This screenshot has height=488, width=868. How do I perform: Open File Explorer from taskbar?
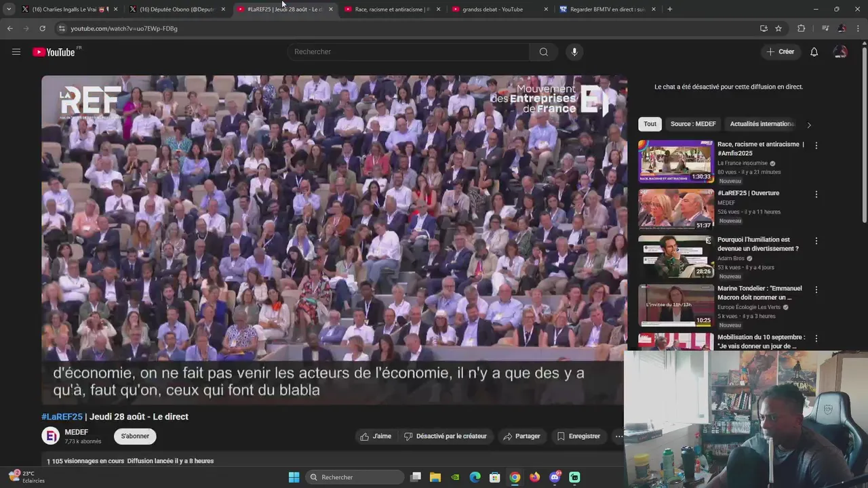point(435,477)
